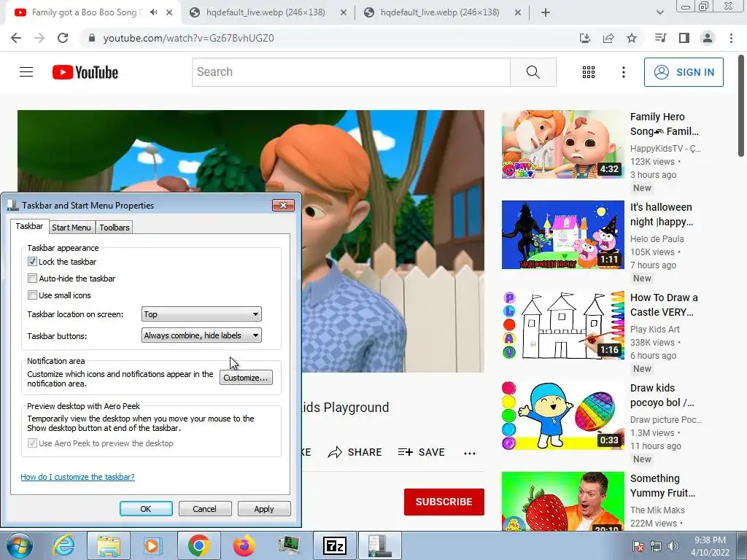Viewport: 747px width, 560px height.
Task: Open a new tab with plus button
Action: tap(546, 12)
